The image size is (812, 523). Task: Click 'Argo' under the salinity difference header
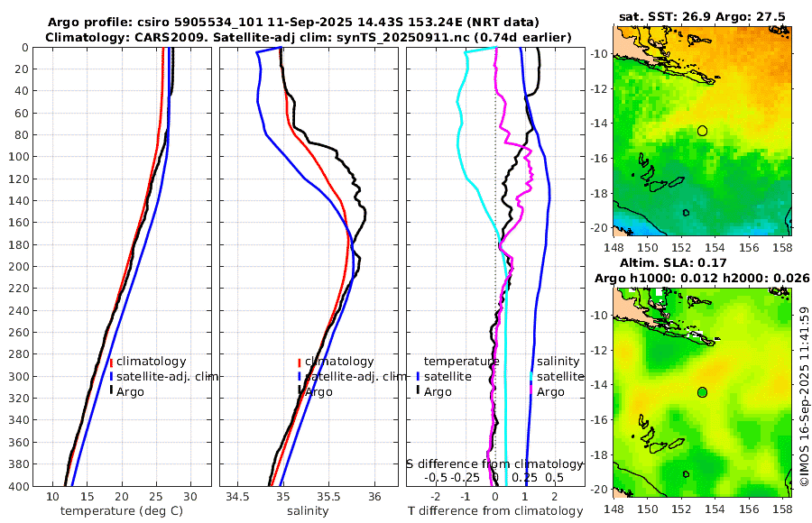tap(550, 392)
